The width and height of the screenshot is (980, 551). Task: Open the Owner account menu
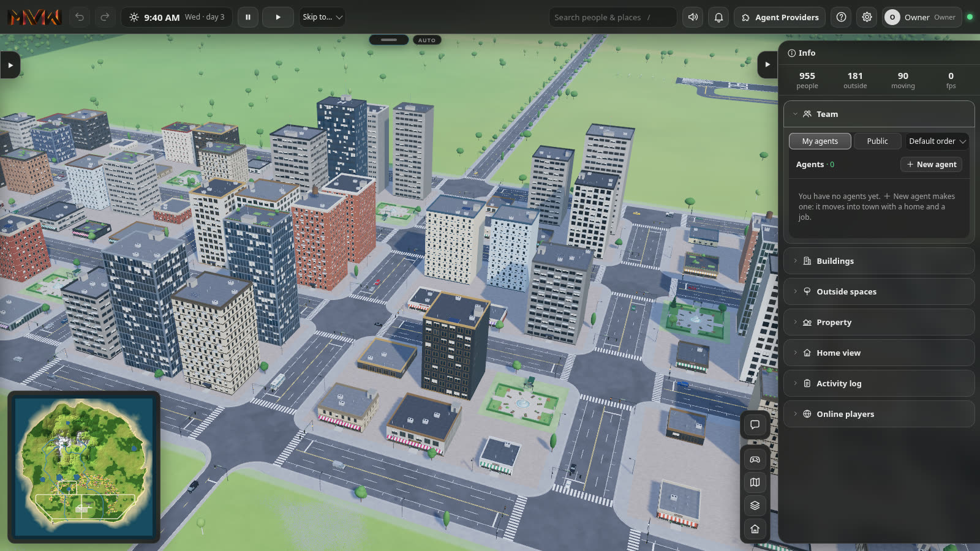(x=922, y=17)
